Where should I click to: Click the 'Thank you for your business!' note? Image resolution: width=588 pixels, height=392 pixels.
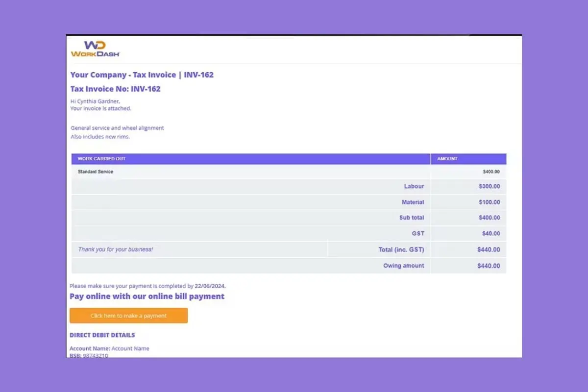click(x=116, y=249)
